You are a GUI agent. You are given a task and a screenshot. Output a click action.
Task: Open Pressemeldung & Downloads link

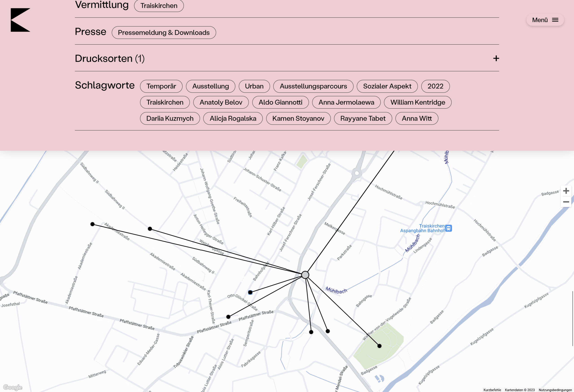click(x=163, y=32)
